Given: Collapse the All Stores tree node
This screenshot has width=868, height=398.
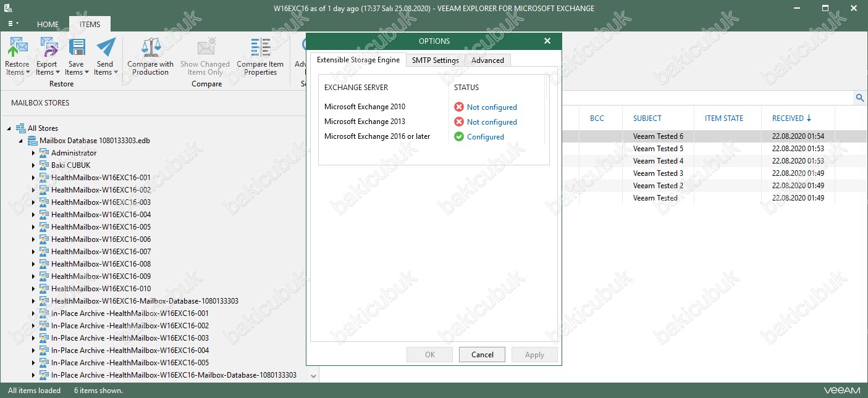Looking at the screenshot, I should [9, 129].
